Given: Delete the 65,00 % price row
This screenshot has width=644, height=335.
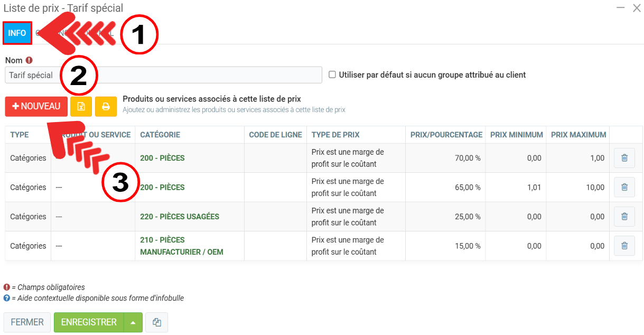Looking at the screenshot, I should pyautogui.click(x=624, y=187).
